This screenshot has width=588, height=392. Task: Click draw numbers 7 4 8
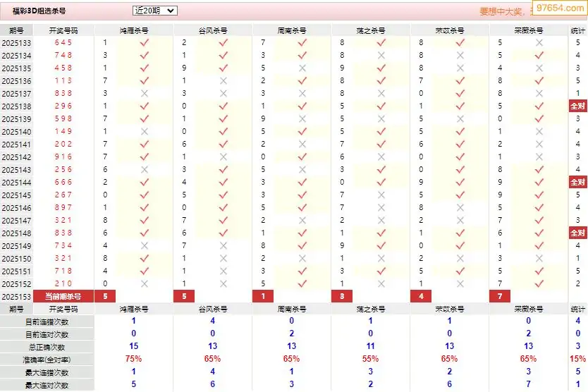[x=63, y=55]
